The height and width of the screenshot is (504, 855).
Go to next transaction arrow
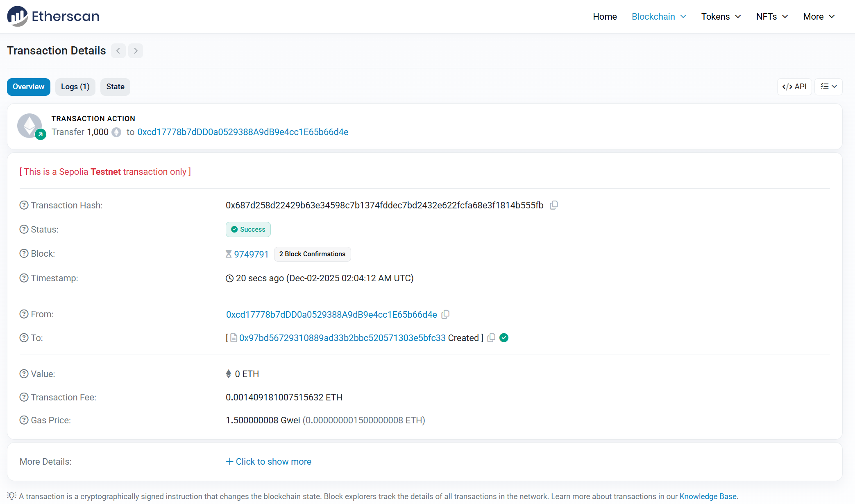(x=136, y=51)
